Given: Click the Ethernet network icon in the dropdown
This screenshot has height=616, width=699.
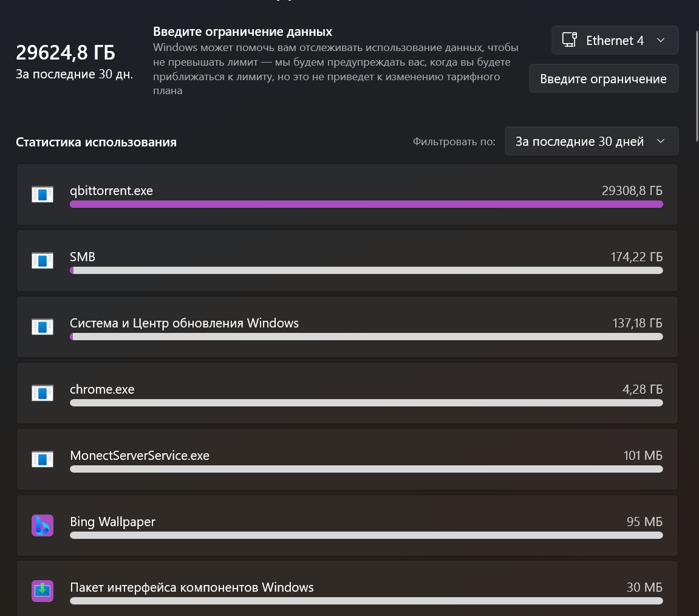Looking at the screenshot, I should [x=569, y=41].
